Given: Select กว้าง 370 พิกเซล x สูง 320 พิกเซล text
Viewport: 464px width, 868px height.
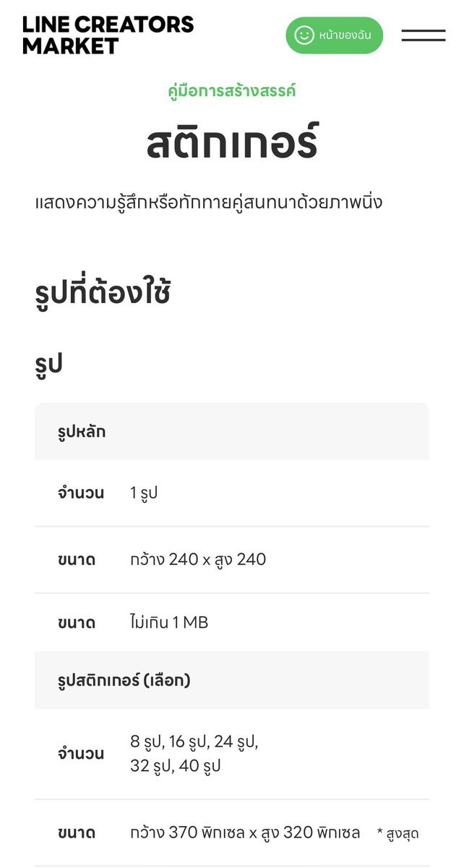Looking at the screenshot, I should 245,833.
